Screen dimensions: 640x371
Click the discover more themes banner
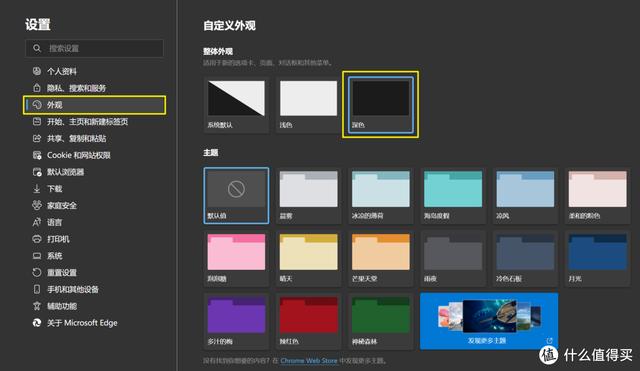489,321
